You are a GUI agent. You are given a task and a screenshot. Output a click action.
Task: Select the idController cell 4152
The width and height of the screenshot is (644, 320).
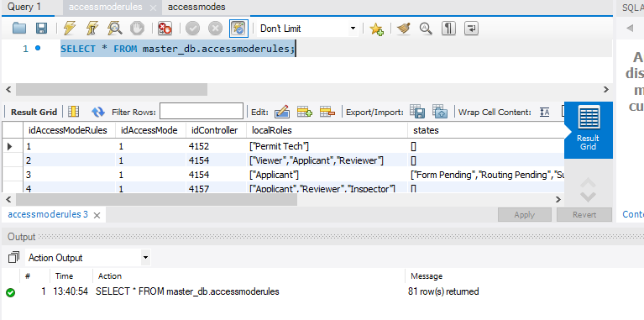click(x=216, y=146)
